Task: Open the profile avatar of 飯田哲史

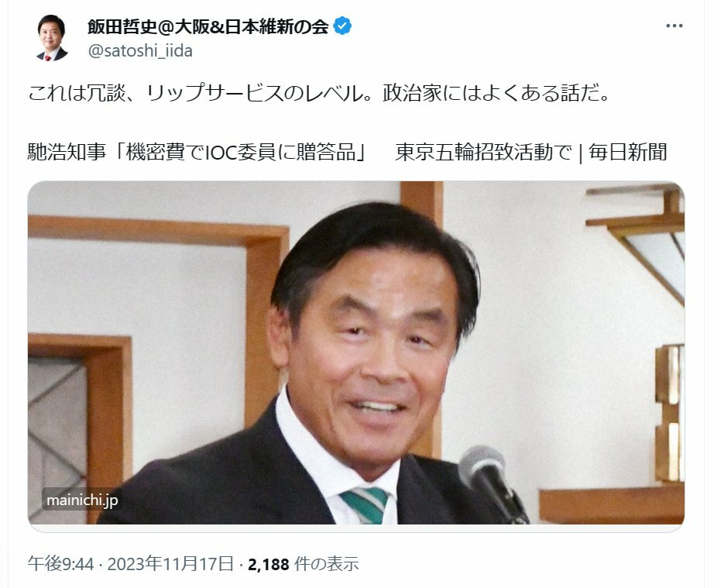Action: tap(52, 38)
